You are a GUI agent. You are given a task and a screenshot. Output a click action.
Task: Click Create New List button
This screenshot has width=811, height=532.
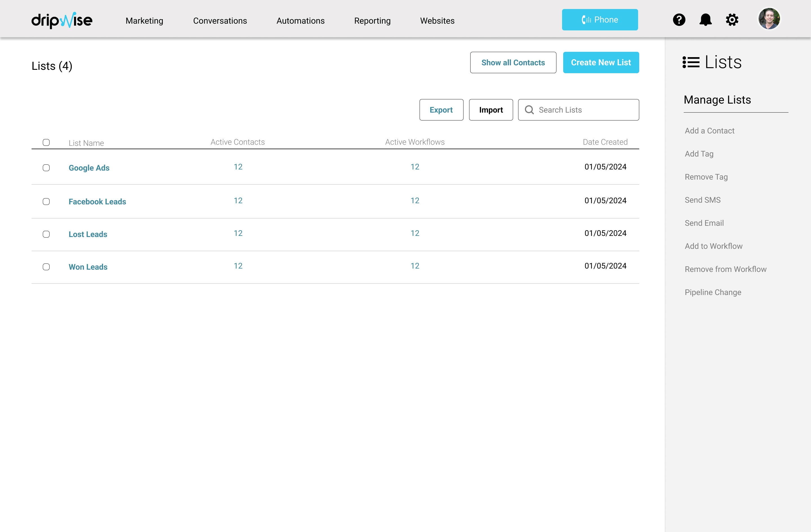[601, 62]
